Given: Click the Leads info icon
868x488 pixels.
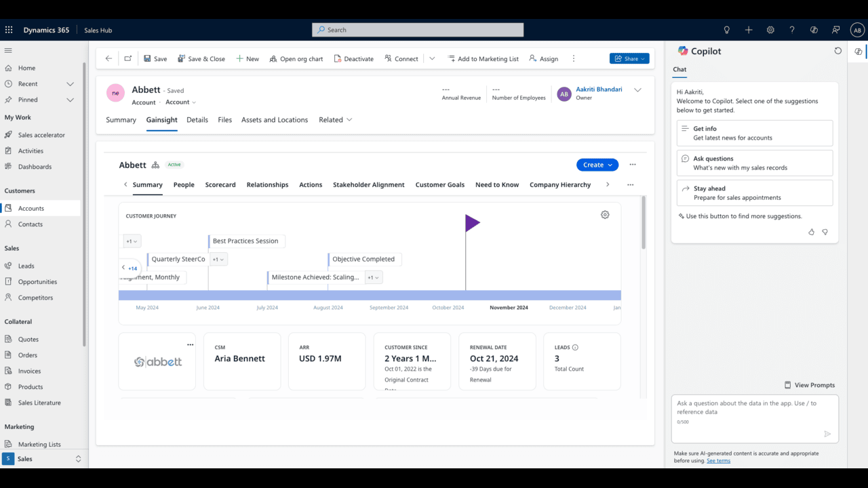Looking at the screenshot, I should coord(575,348).
